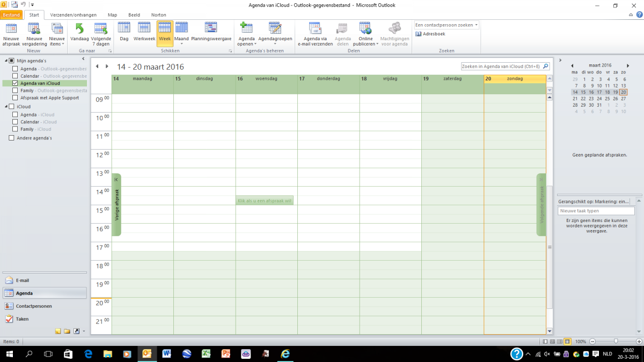Viewport: 644px width, 362px height.
Task: Check the Andere agenda's checkbox
Action: tap(12, 138)
